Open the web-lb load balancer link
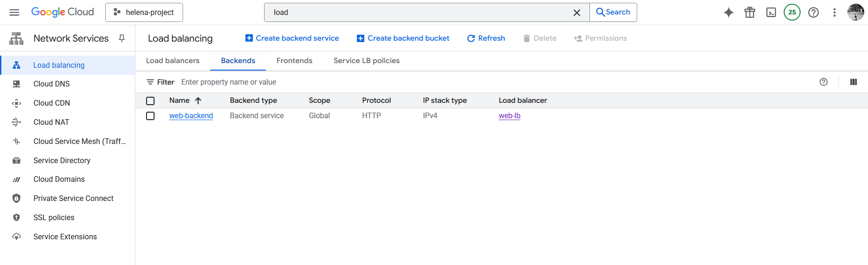Viewport: 868px width, 265px height. (509, 116)
